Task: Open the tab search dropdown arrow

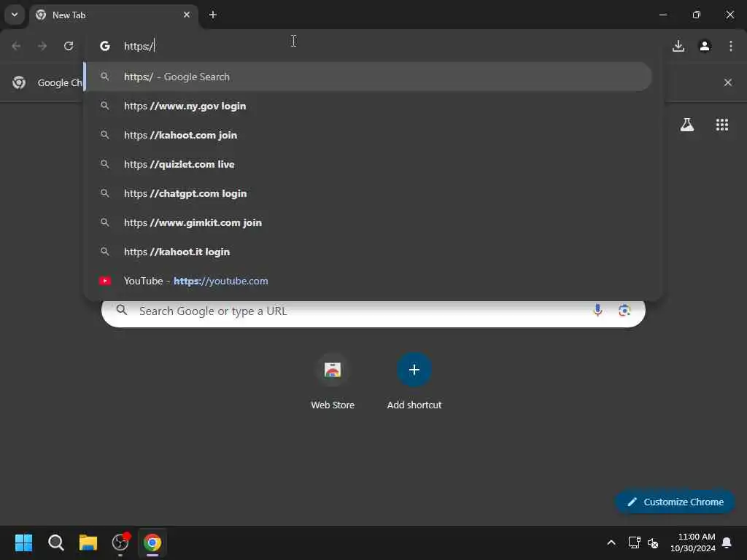Action: (x=15, y=15)
